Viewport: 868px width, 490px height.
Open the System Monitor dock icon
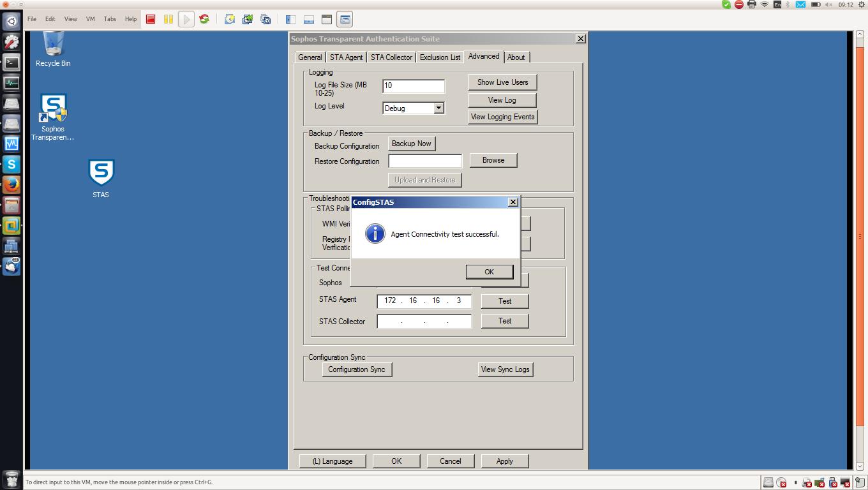click(x=11, y=82)
